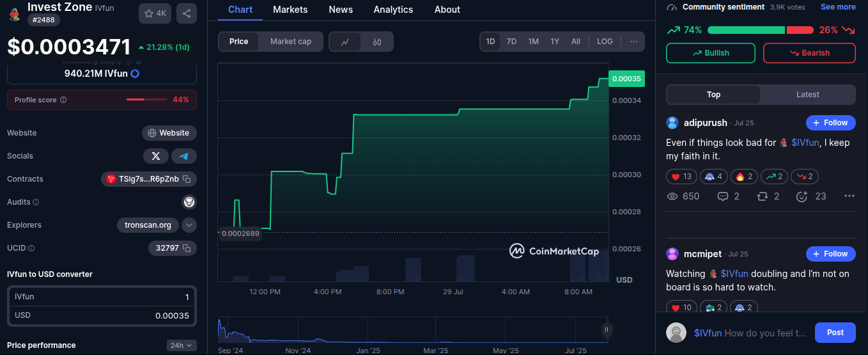Copy the TSig7s...R6pZnb contract address
This screenshot has height=355, width=868.
coord(187,179)
